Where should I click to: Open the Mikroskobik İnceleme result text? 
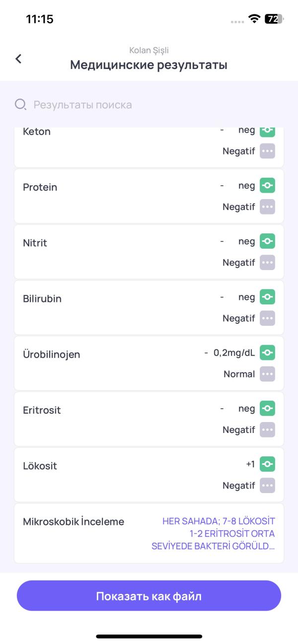tap(214, 534)
